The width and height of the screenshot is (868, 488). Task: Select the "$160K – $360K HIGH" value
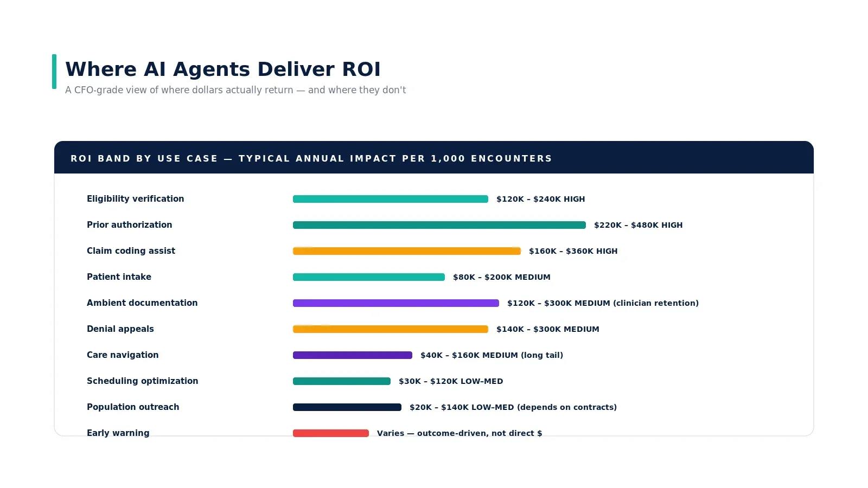(x=573, y=251)
